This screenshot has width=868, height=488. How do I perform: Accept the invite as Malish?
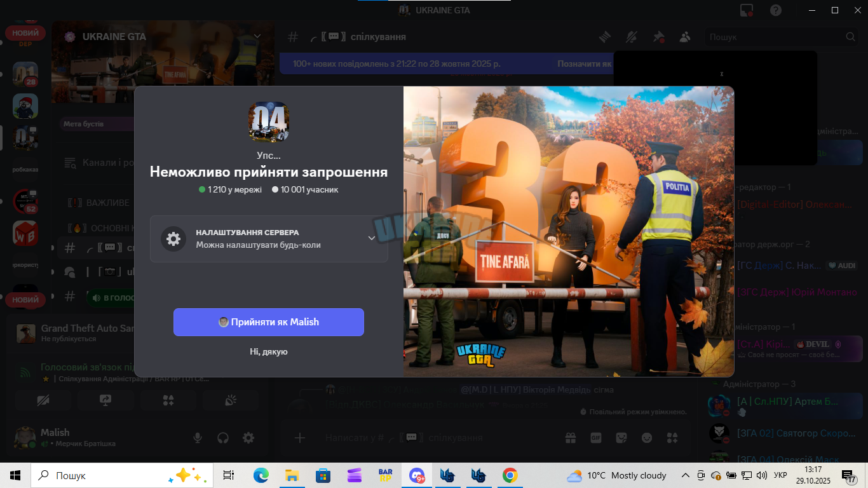click(x=269, y=322)
